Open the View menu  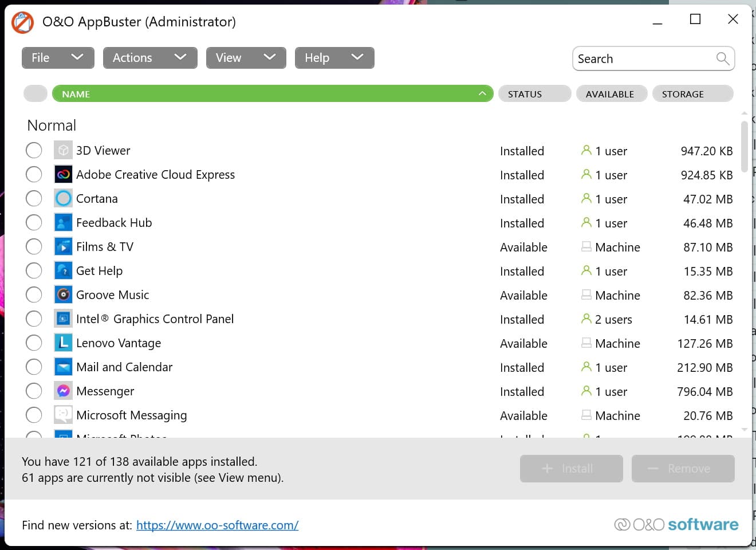point(246,57)
